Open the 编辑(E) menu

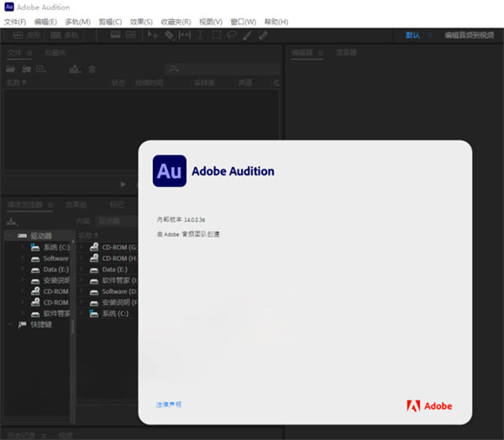[x=45, y=22]
